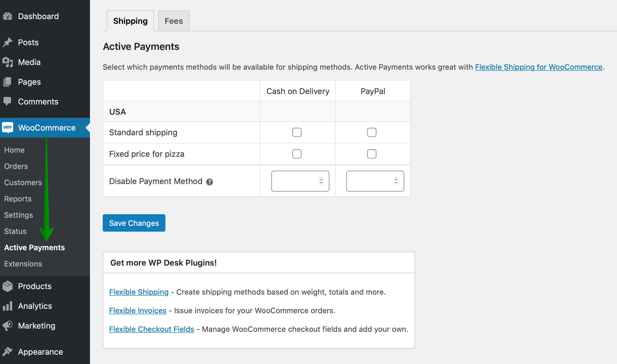Open the Products menu
Viewport: 617px width, 364px height.
(x=35, y=286)
